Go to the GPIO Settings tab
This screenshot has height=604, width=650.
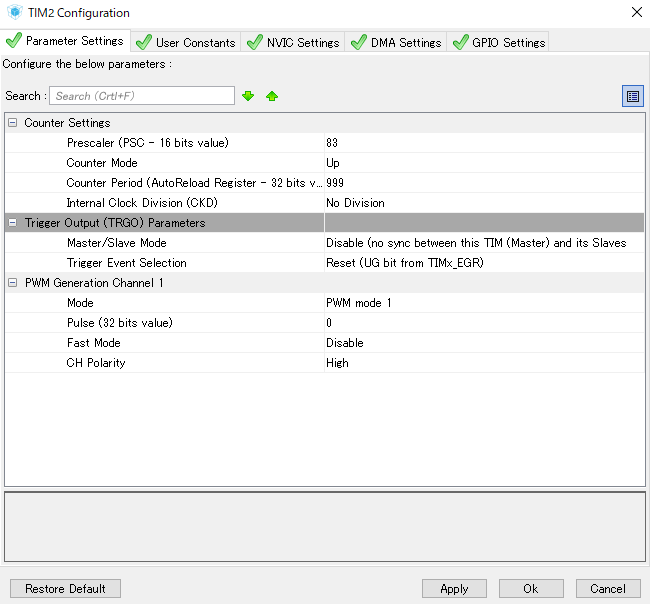pos(498,42)
